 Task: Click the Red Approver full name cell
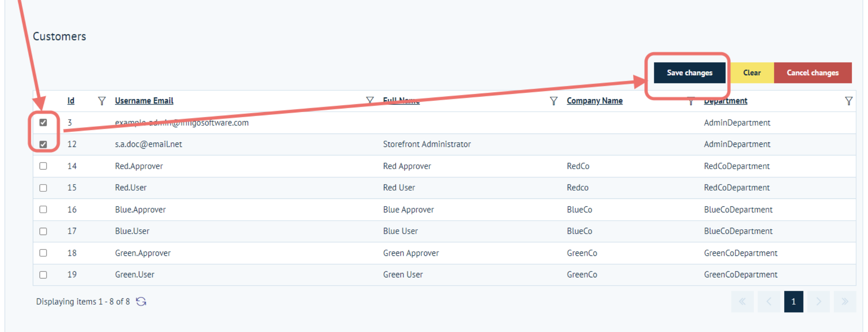click(x=407, y=166)
